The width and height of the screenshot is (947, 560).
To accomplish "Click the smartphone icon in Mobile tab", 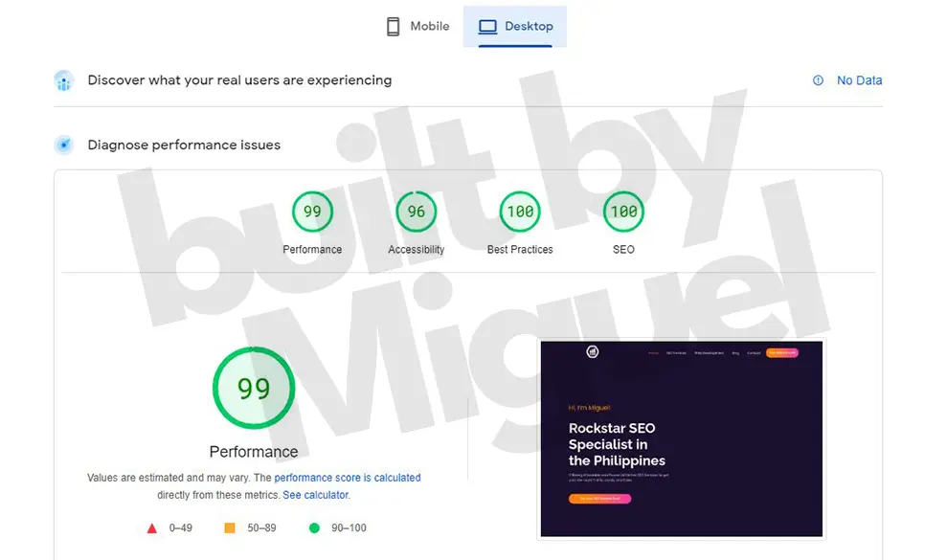I will point(393,27).
